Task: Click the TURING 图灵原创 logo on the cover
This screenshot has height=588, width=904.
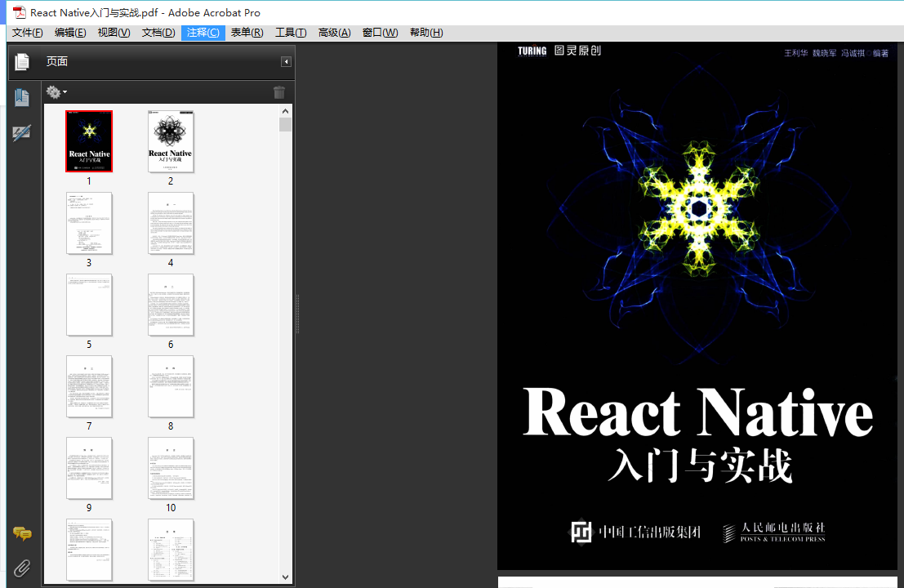Action: (x=559, y=51)
